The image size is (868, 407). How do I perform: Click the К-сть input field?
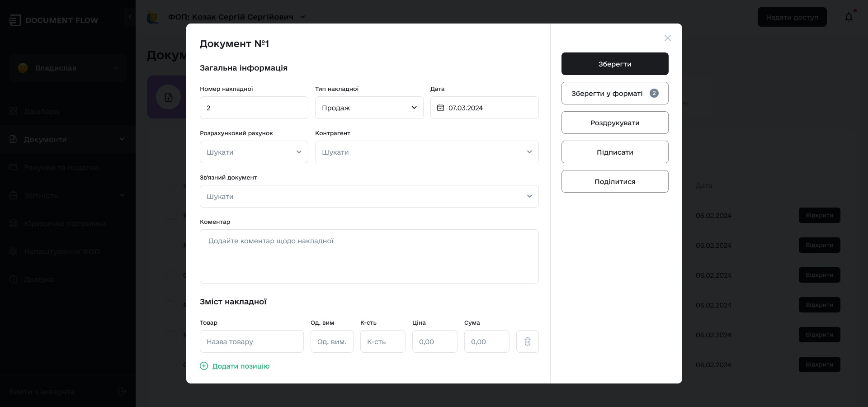[x=383, y=341]
